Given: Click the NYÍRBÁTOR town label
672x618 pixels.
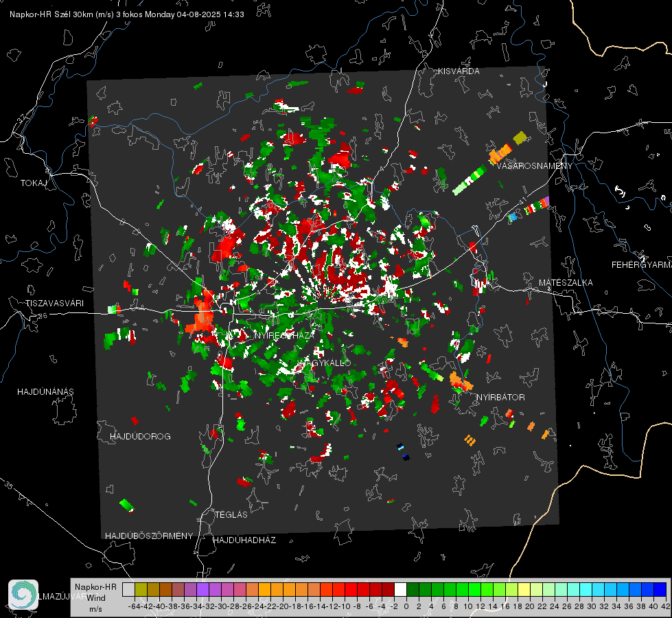Looking at the screenshot, I should click(500, 398).
